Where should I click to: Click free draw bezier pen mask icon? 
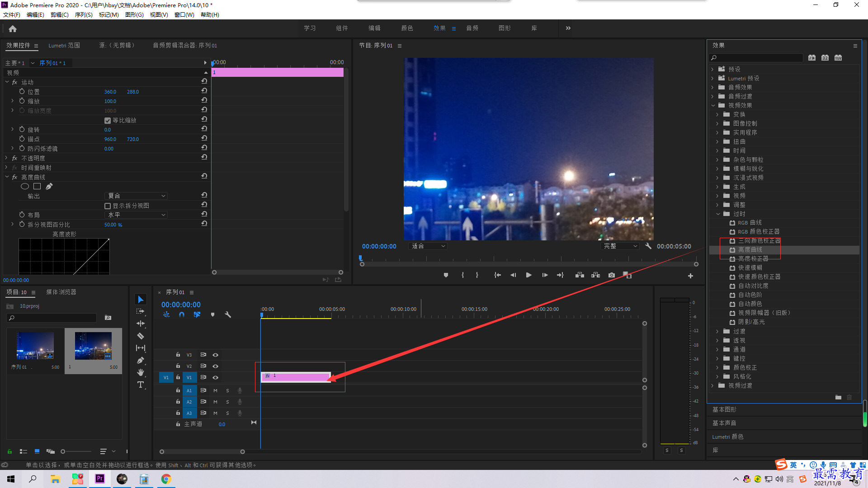(49, 186)
